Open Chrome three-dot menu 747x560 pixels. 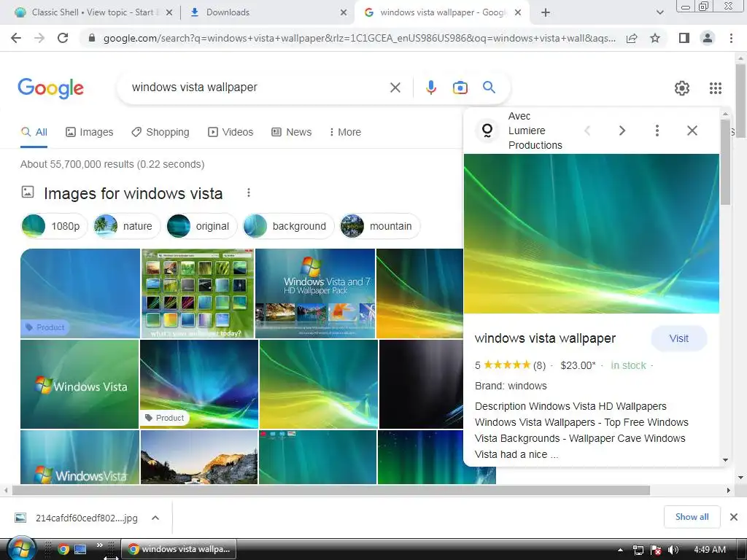pyautogui.click(x=731, y=38)
